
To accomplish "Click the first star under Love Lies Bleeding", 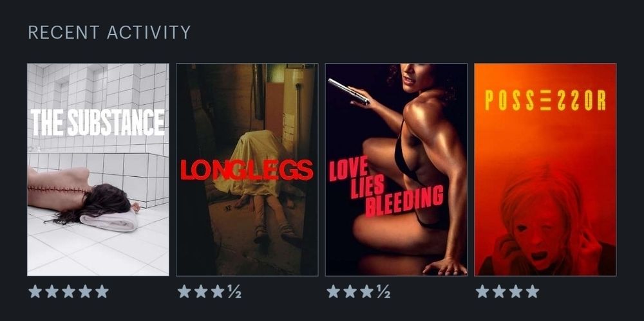I will 334,291.
